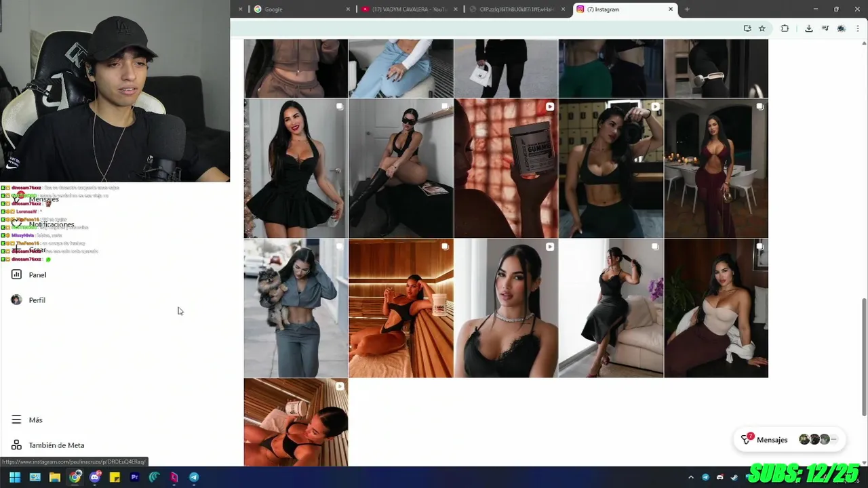868x488 pixels.
Task: Open the post with the small dog
Action: tap(296, 308)
